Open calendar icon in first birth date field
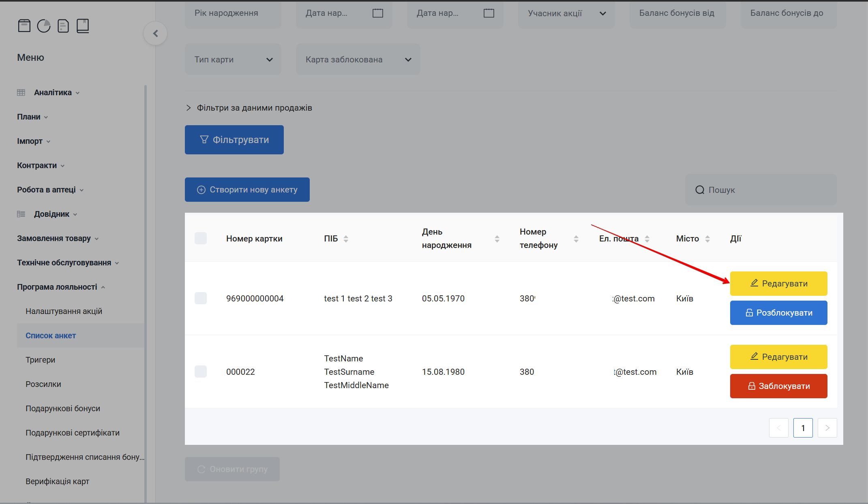868x504 pixels. point(377,13)
